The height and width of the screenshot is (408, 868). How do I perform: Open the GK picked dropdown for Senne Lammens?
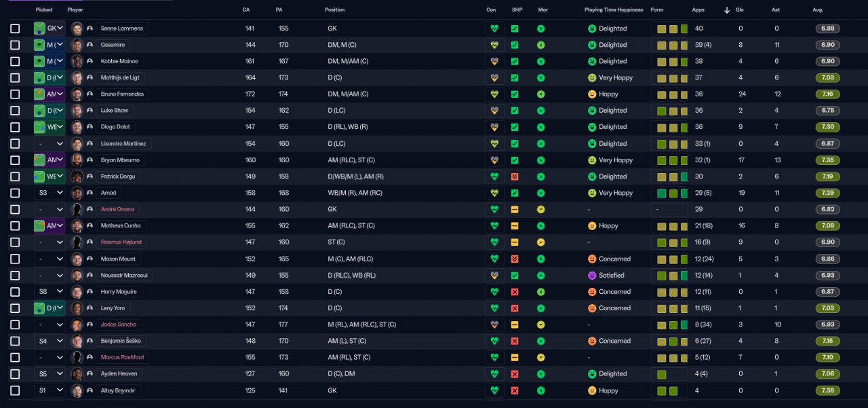click(50, 29)
